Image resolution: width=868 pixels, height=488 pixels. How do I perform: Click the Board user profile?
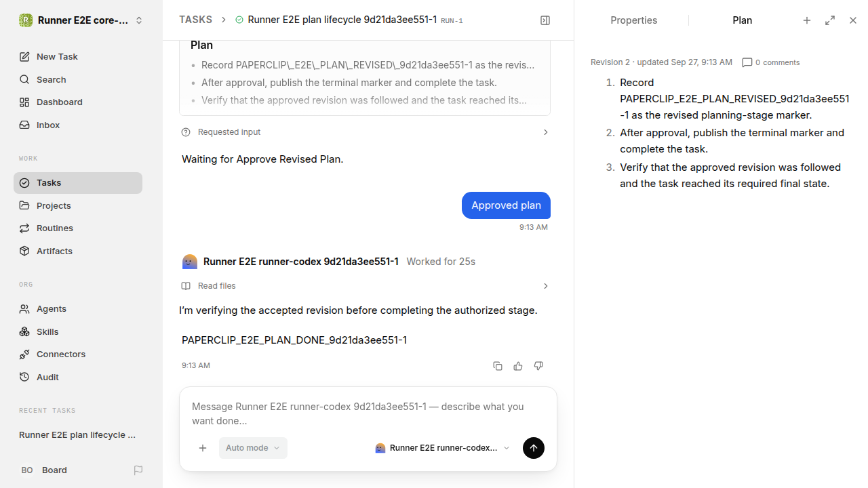click(x=44, y=470)
